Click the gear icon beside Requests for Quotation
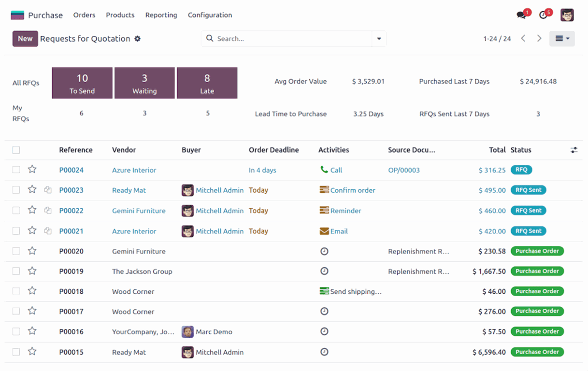588x371 pixels. click(x=138, y=39)
